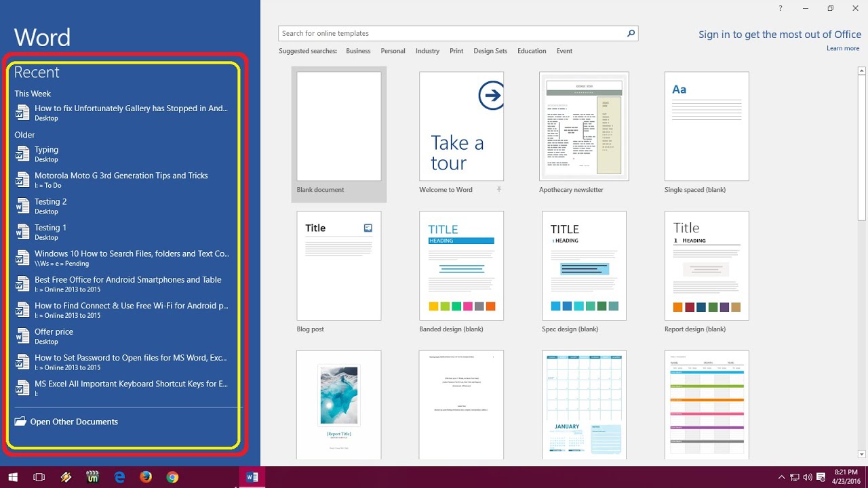Select the Welcome to Word tour template

[x=461, y=126]
